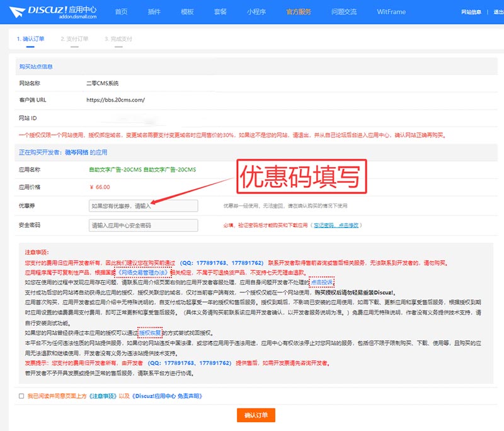
Task: Click the 点击投诉 complaint link
Action: tap(322, 282)
